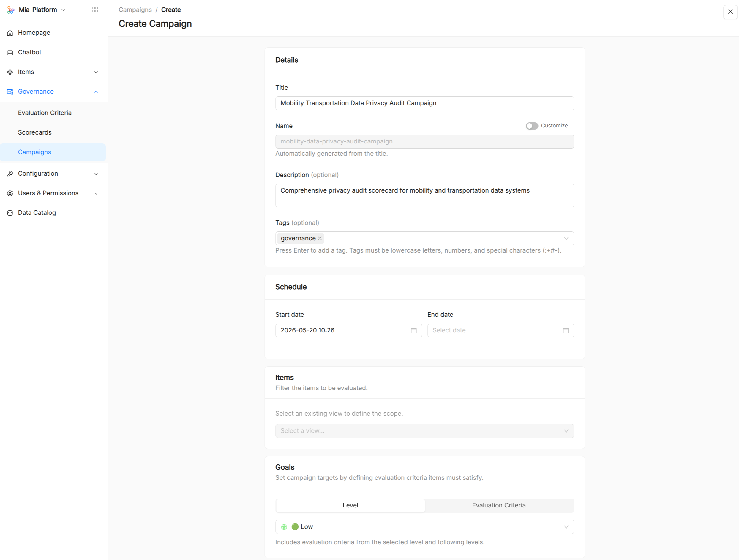Image resolution: width=739 pixels, height=560 pixels.
Task: Click the Chatbot robot icon
Action: click(10, 53)
